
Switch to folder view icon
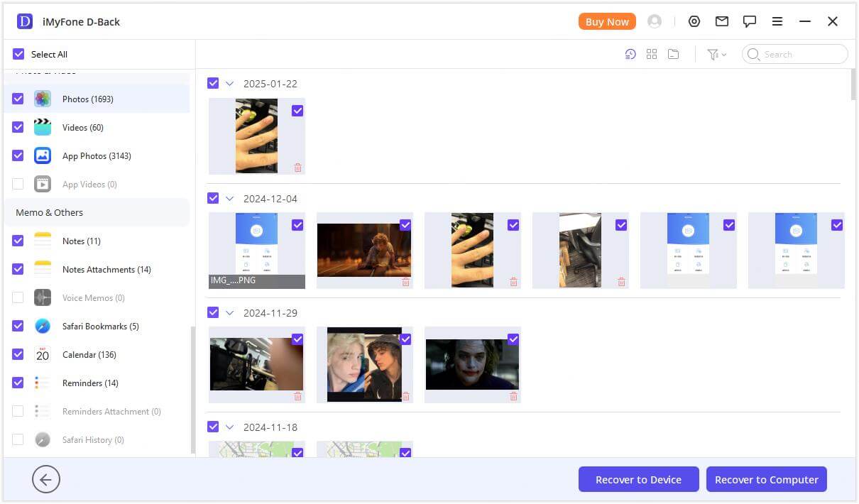(x=673, y=54)
